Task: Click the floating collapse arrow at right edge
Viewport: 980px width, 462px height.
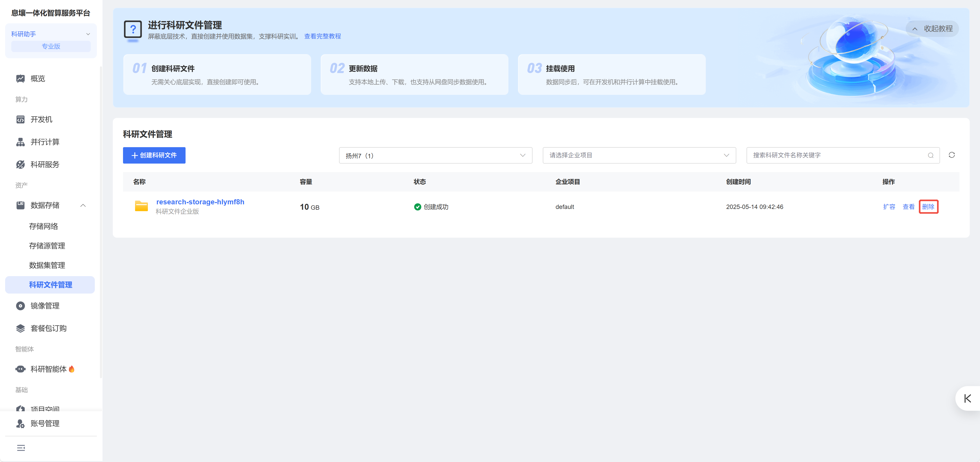Action: [967, 398]
